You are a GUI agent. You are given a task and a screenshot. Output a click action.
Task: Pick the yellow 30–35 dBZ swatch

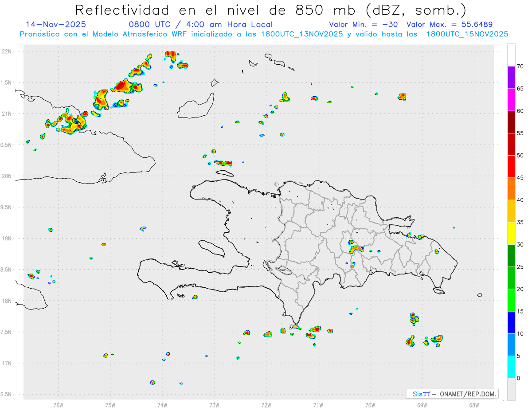[511, 233]
